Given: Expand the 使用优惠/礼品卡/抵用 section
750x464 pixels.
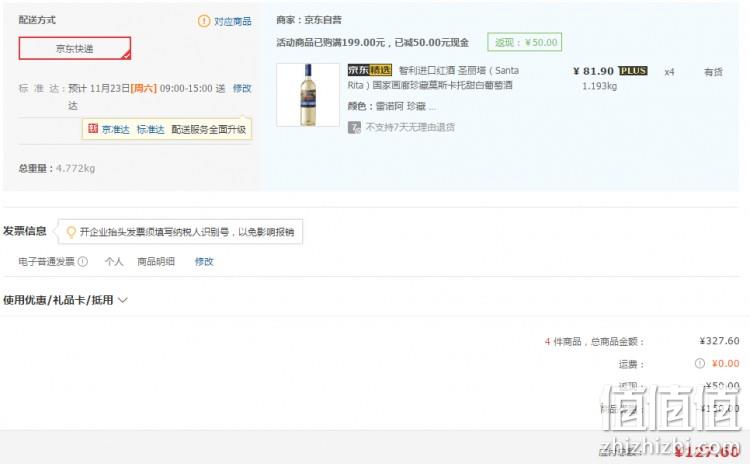Looking at the screenshot, I should pos(65,300).
